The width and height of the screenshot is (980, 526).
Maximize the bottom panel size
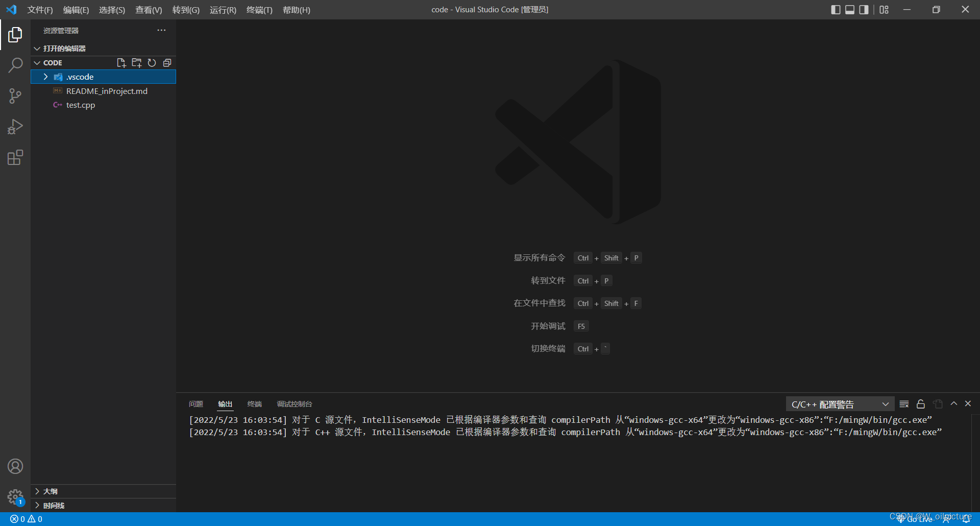pyautogui.click(x=953, y=403)
